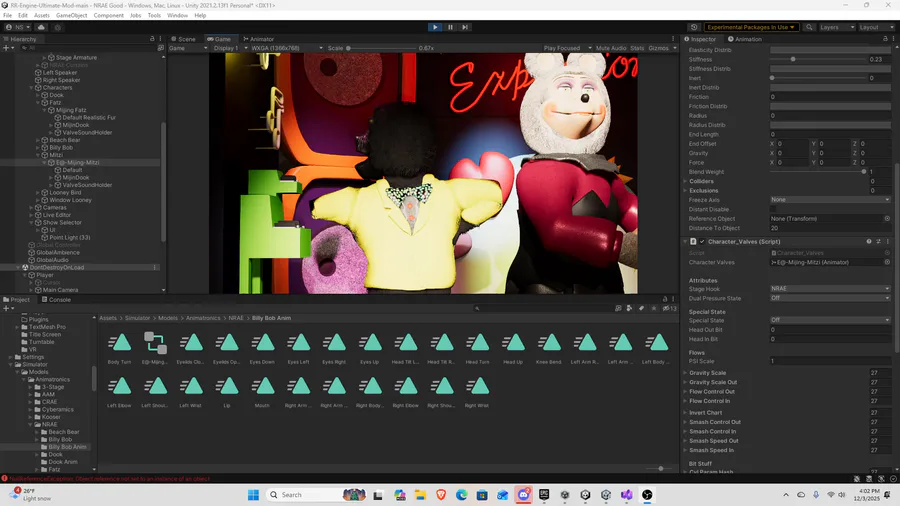Select the Right Wrist animation clip
Viewport: 900px width, 506px height.
tap(478, 392)
